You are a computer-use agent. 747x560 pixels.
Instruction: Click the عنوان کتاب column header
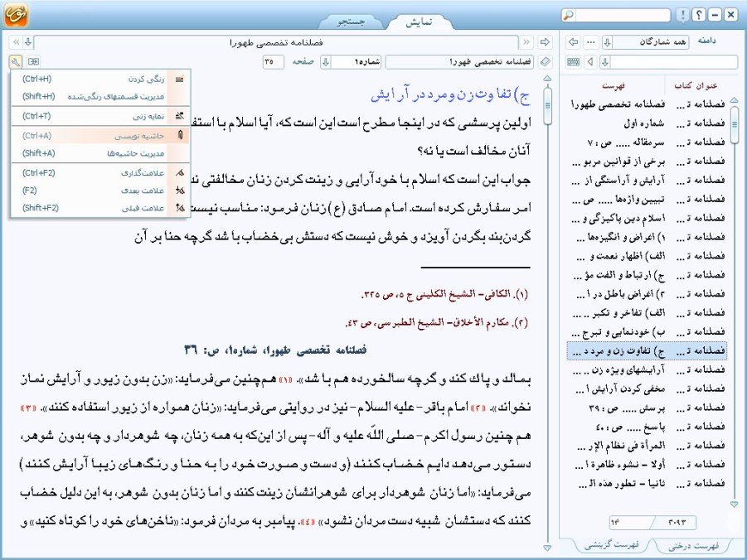tap(696, 85)
